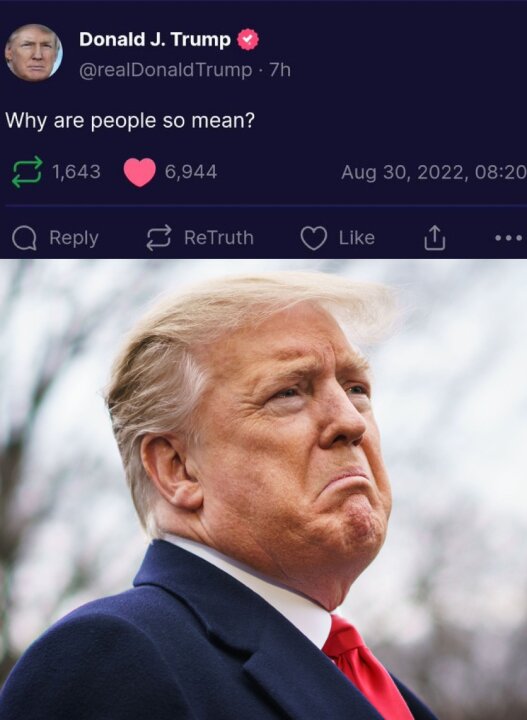Click the Reply speech bubble icon
Screen dimensions: 527x720
[x=24, y=238]
